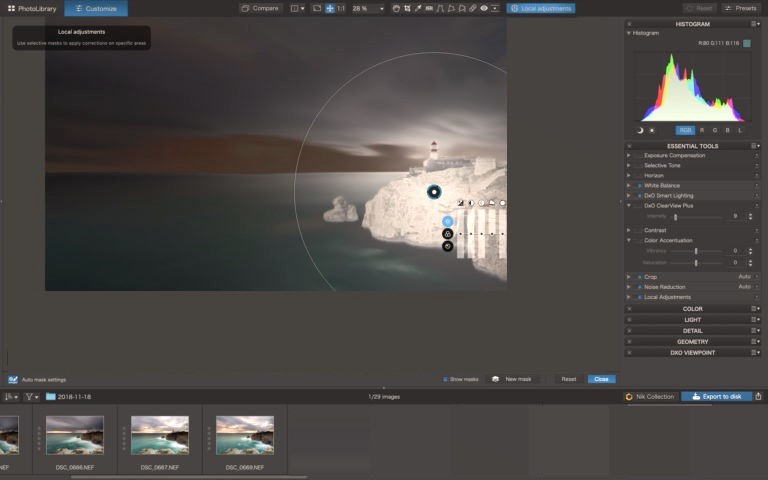
Task: Set zoom to 1:1
Action: [x=341, y=8]
